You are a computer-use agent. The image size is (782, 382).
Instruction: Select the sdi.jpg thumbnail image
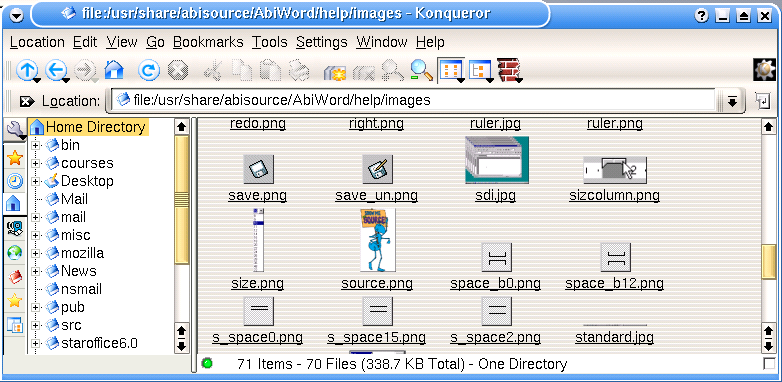[x=497, y=160]
